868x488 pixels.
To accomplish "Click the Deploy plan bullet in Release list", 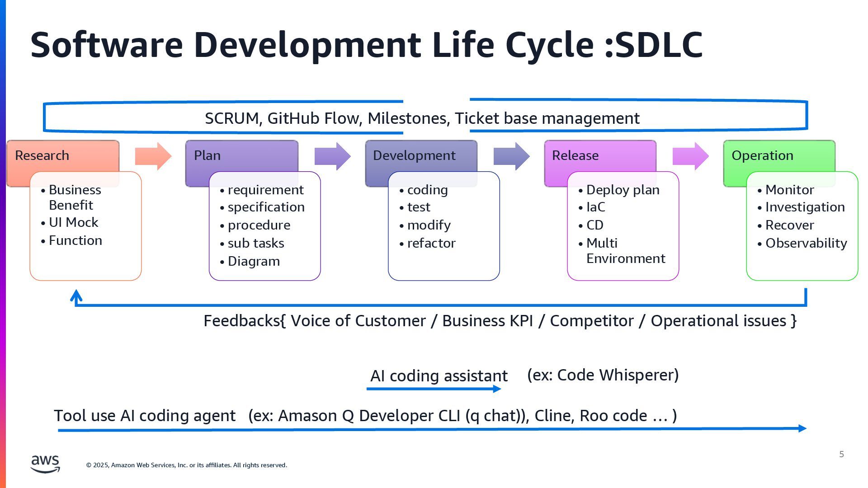I will (623, 190).
